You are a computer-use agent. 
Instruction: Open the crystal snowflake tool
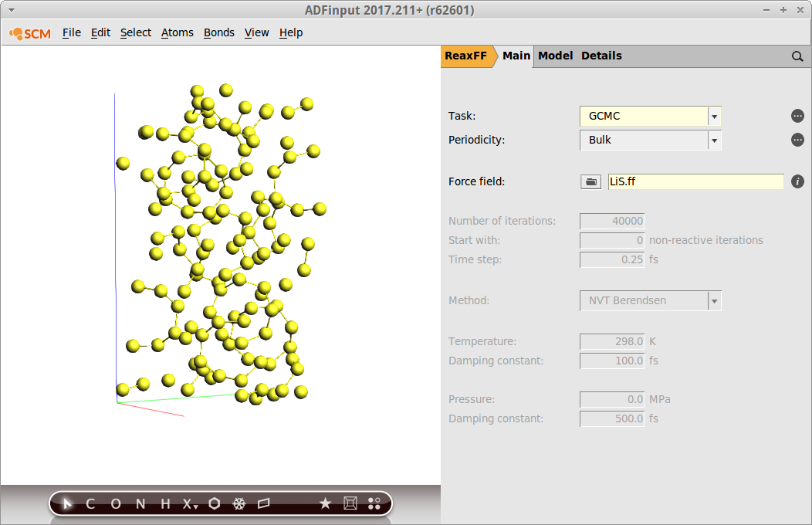(239, 504)
